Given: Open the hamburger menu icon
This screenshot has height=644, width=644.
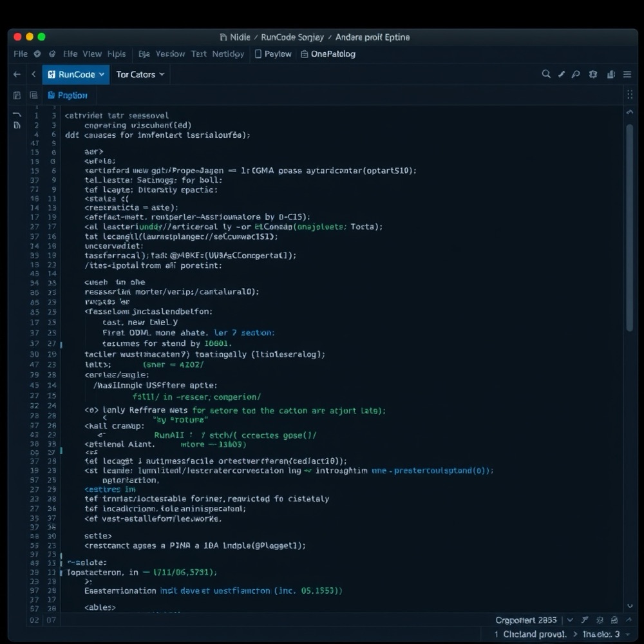Looking at the screenshot, I should coord(627,74).
